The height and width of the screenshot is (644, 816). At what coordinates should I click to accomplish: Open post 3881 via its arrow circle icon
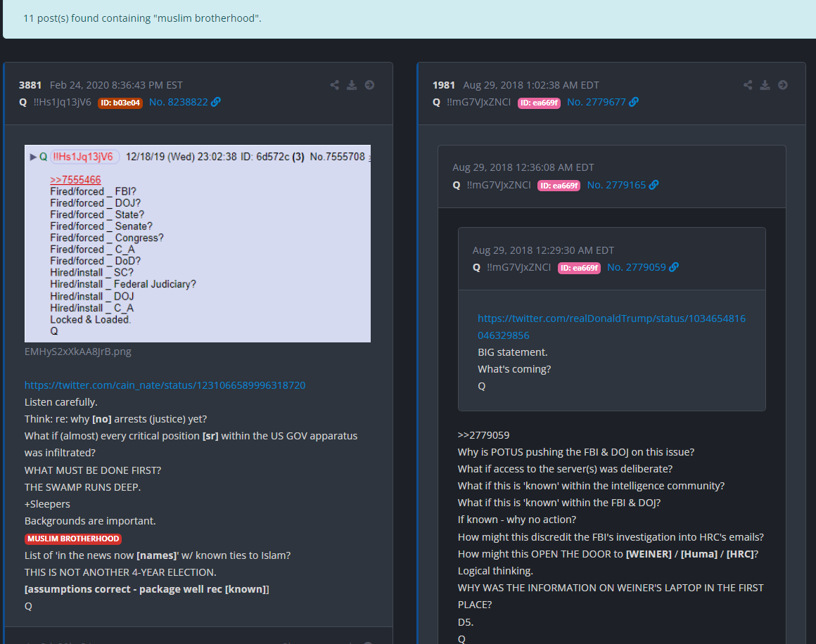point(369,85)
